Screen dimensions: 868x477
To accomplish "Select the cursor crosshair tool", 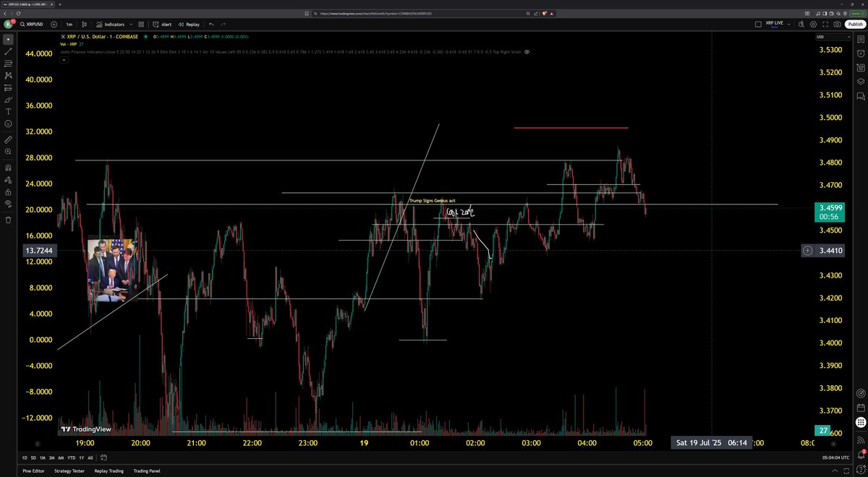I will click(x=9, y=39).
